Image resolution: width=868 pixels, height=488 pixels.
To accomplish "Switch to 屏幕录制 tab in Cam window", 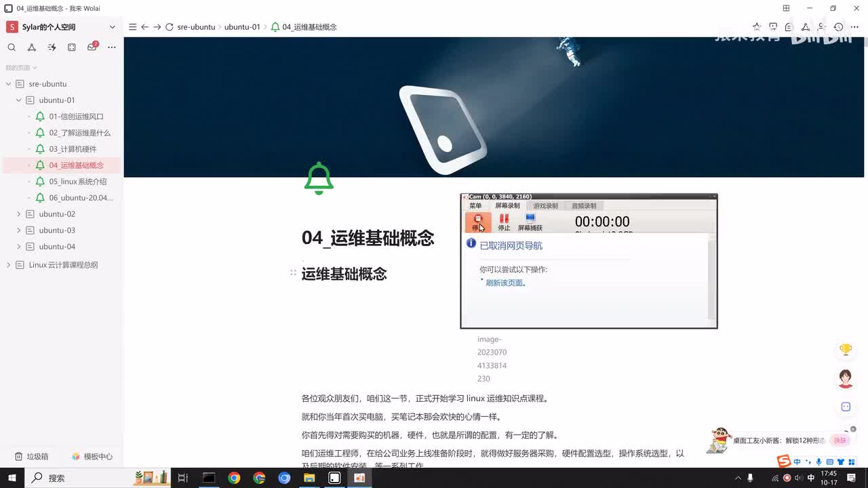I will [507, 206].
